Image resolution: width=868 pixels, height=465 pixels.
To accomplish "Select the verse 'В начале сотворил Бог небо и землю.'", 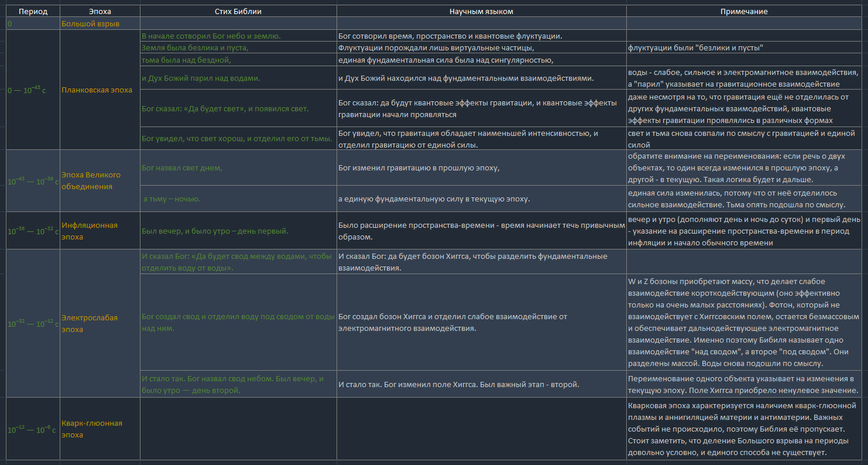I will (x=238, y=36).
